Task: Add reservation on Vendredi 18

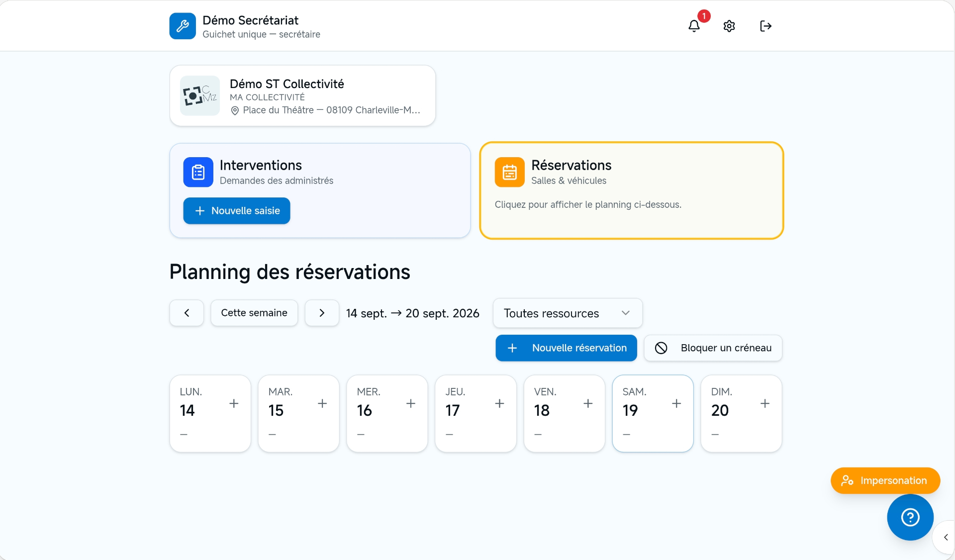Action: click(588, 403)
